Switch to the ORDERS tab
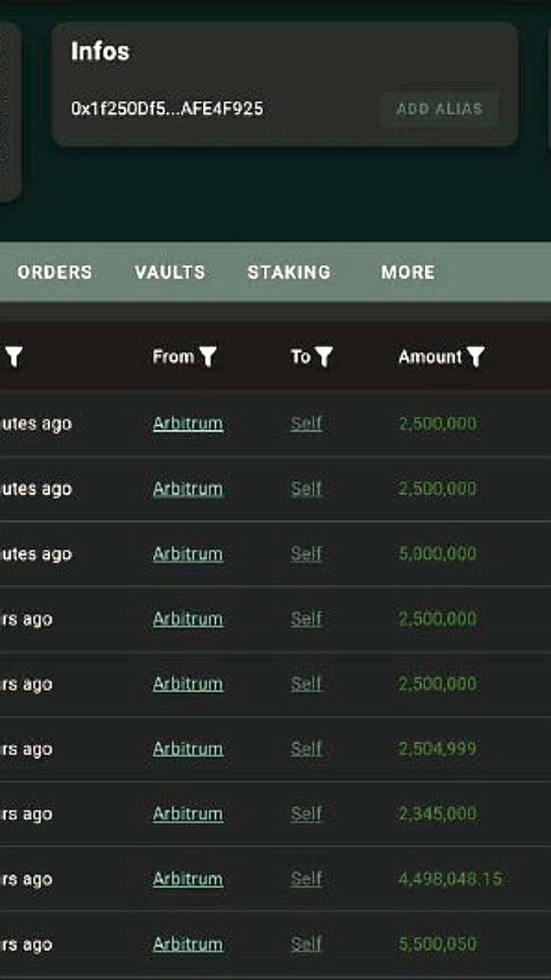 coord(55,272)
